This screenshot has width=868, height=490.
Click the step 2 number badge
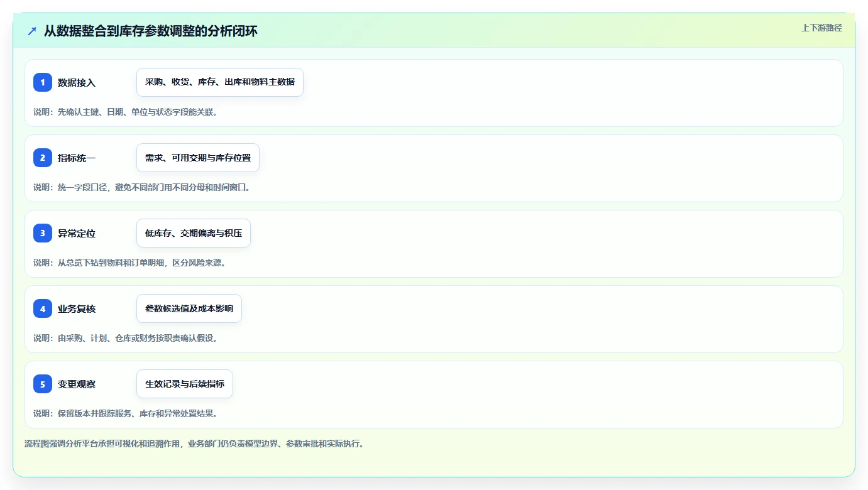43,158
